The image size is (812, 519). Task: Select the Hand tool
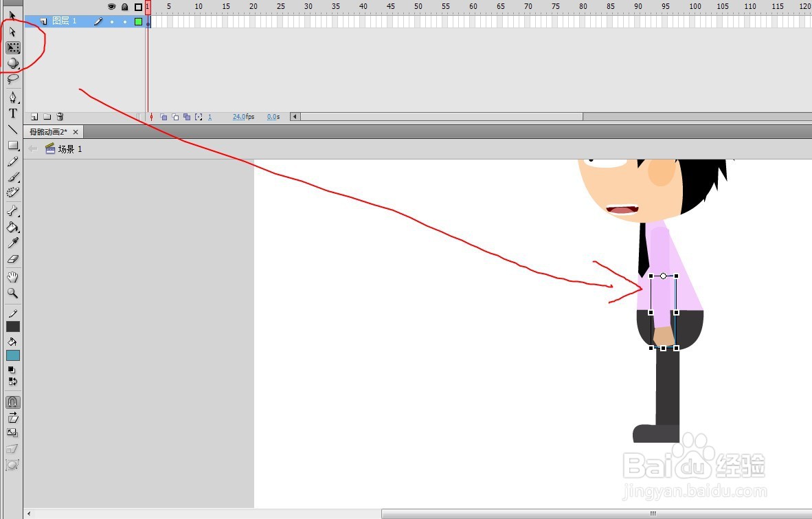pos(13,277)
